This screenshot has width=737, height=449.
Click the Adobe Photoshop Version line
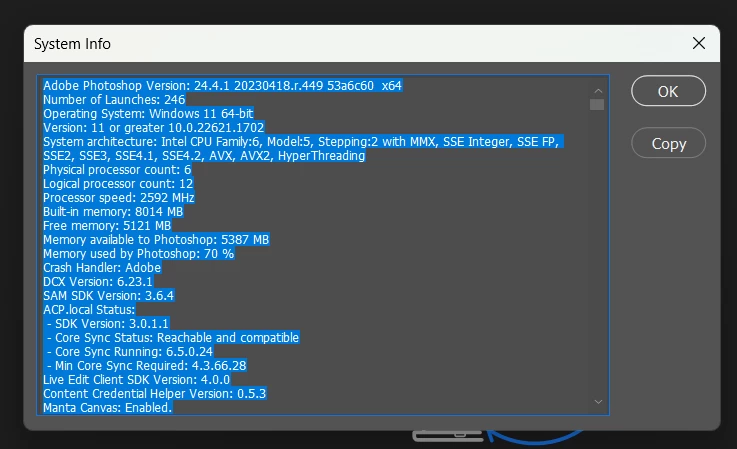[x=223, y=86]
